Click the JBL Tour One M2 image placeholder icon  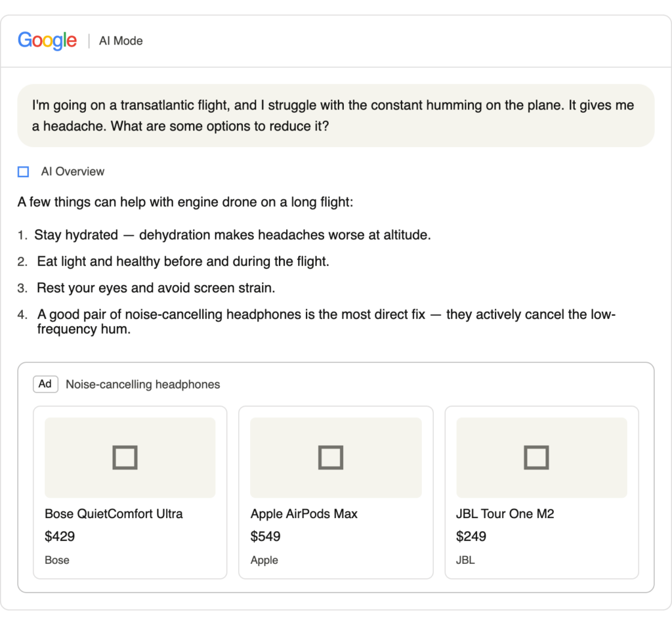click(x=537, y=458)
